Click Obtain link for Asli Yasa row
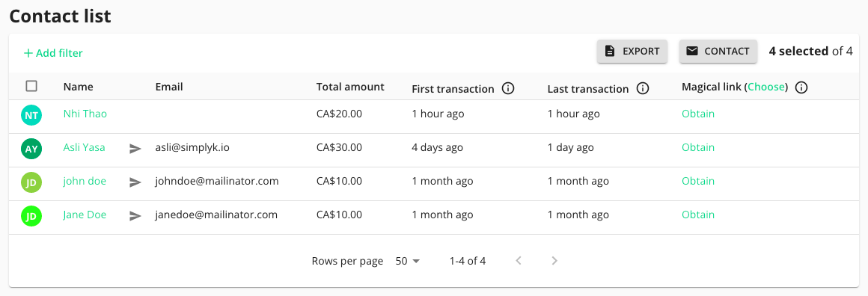Viewport: 868px width, 296px height. tap(698, 148)
